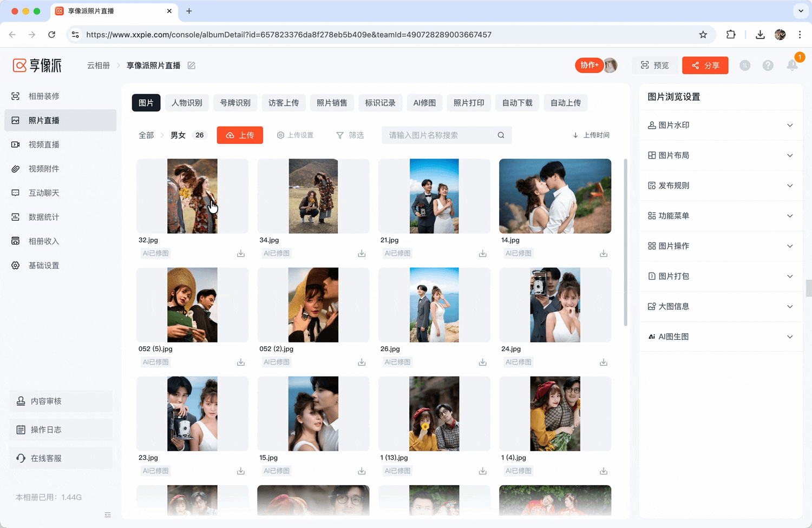Image resolution: width=812 pixels, height=528 pixels.
Task: Switch to 人物识别 tab
Action: point(187,103)
